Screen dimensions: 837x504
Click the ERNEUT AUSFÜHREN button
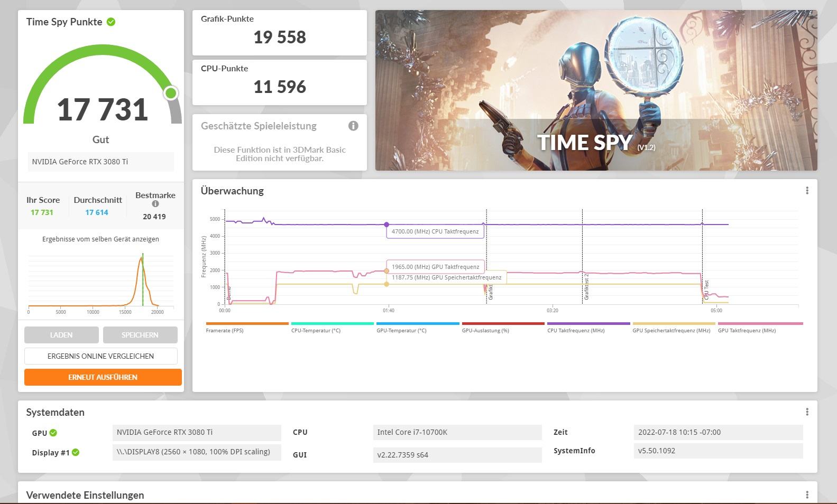[103, 377]
